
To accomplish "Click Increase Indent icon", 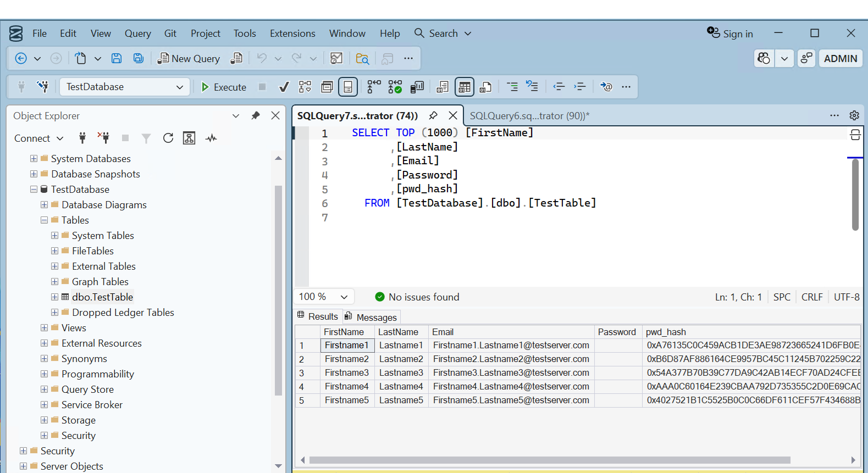I will [x=580, y=87].
